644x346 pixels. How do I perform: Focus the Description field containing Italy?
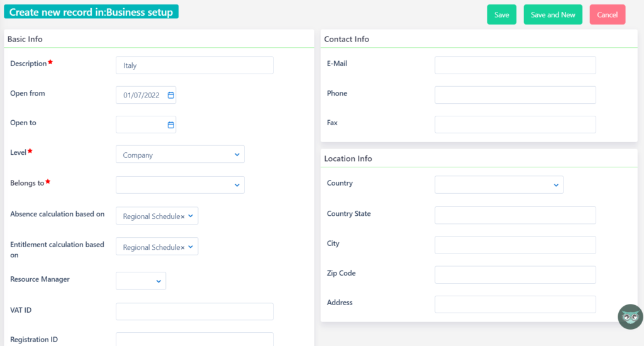[195, 65]
